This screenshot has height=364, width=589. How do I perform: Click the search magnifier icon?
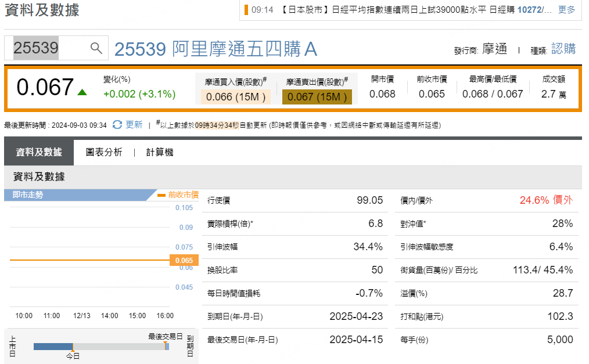(96, 48)
